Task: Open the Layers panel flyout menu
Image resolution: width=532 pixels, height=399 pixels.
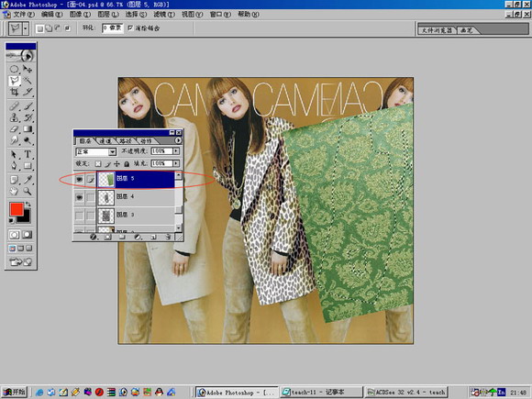Action: (x=178, y=140)
